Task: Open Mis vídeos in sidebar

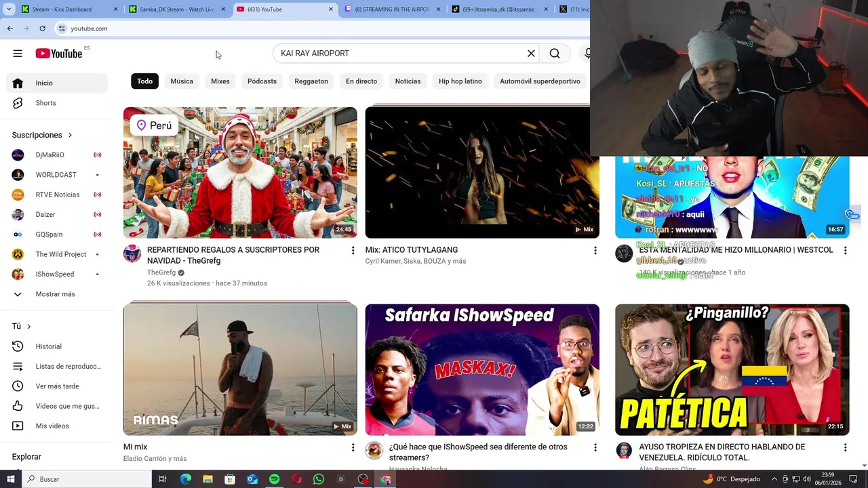Action: (57, 426)
